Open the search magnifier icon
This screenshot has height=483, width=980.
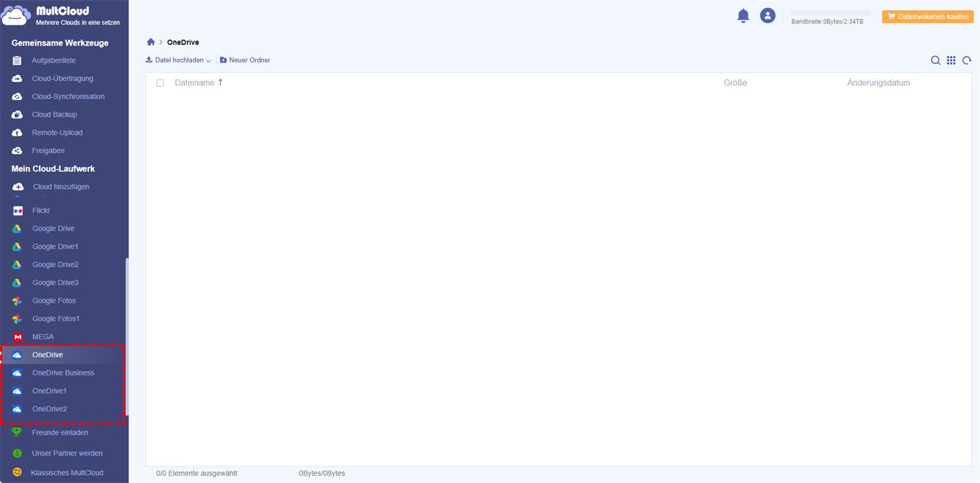pos(935,60)
